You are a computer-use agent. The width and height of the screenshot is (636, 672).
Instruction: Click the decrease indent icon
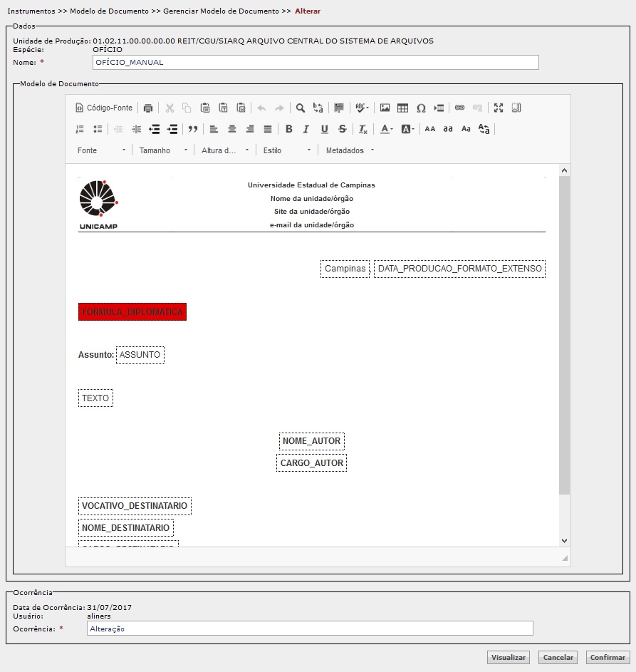[119, 129]
